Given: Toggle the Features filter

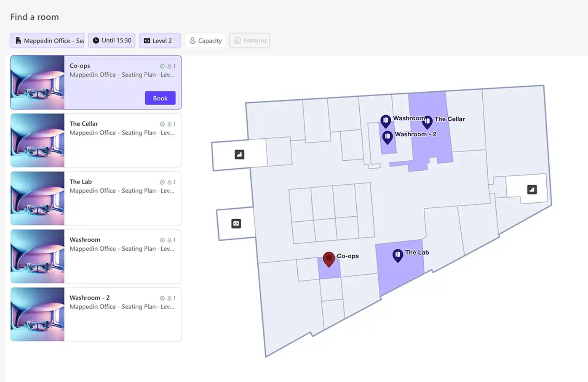Looking at the screenshot, I should (249, 40).
